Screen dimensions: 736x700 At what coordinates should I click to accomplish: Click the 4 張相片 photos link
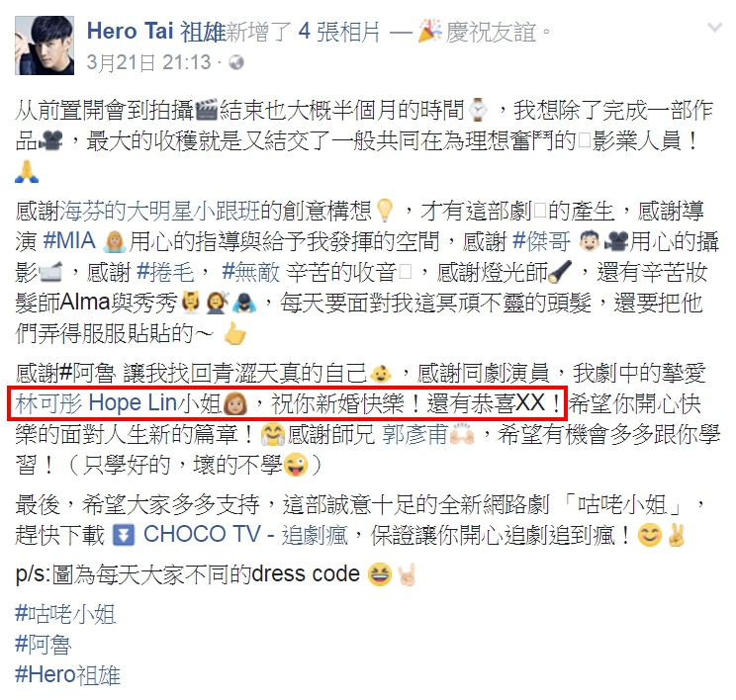coord(339,32)
